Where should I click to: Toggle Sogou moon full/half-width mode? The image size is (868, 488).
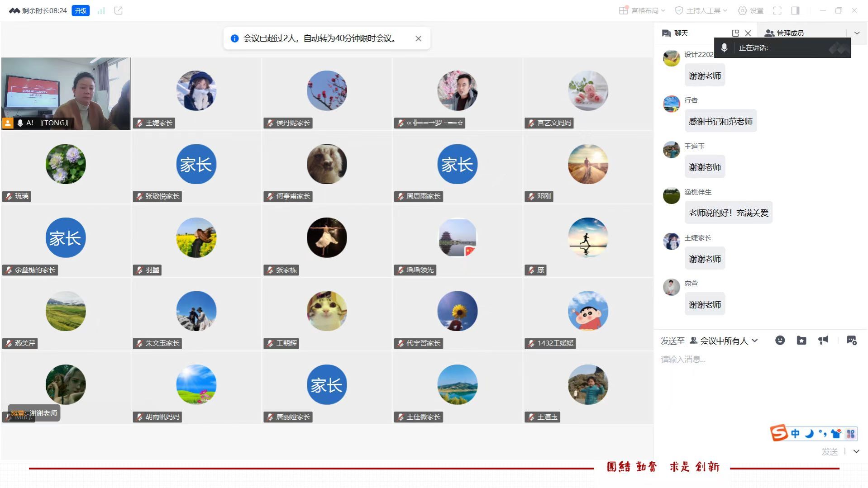(809, 434)
